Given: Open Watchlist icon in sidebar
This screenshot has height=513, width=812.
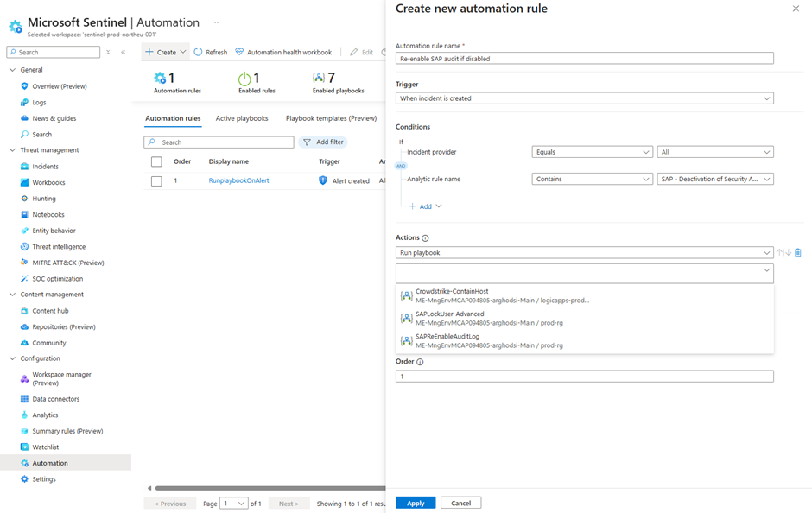Looking at the screenshot, I should 24,447.
